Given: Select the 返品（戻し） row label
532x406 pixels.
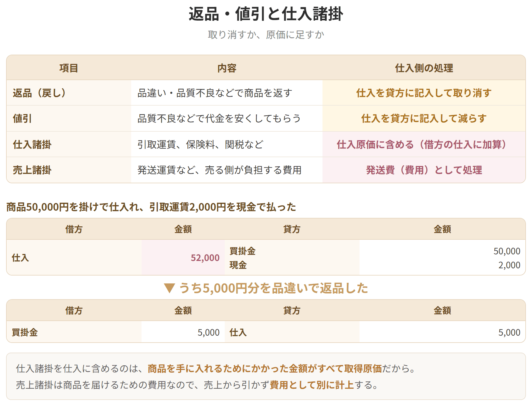Looking at the screenshot, I should click(39, 93).
